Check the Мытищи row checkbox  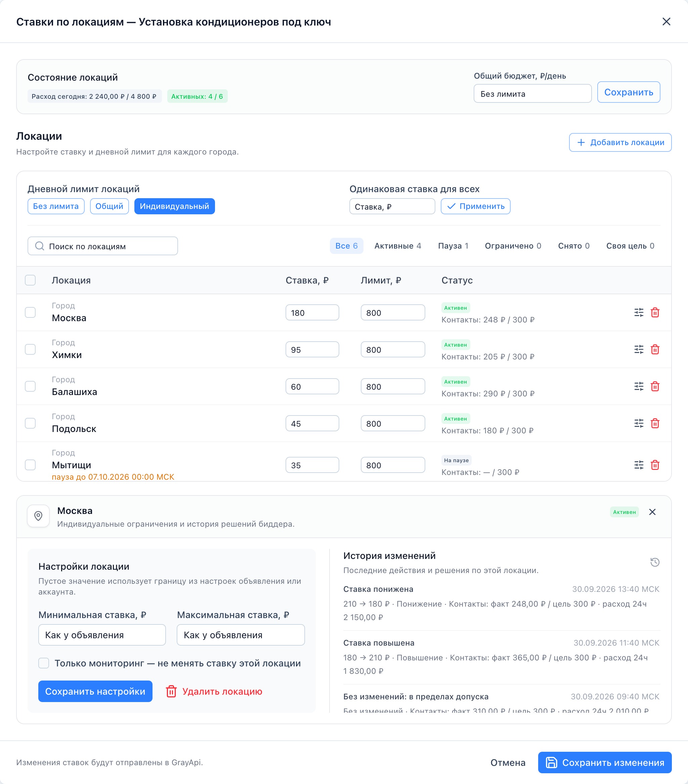click(x=30, y=465)
